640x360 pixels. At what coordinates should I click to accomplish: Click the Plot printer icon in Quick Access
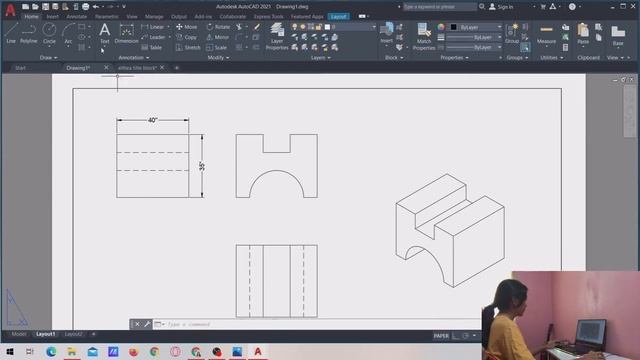(x=85, y=7)
